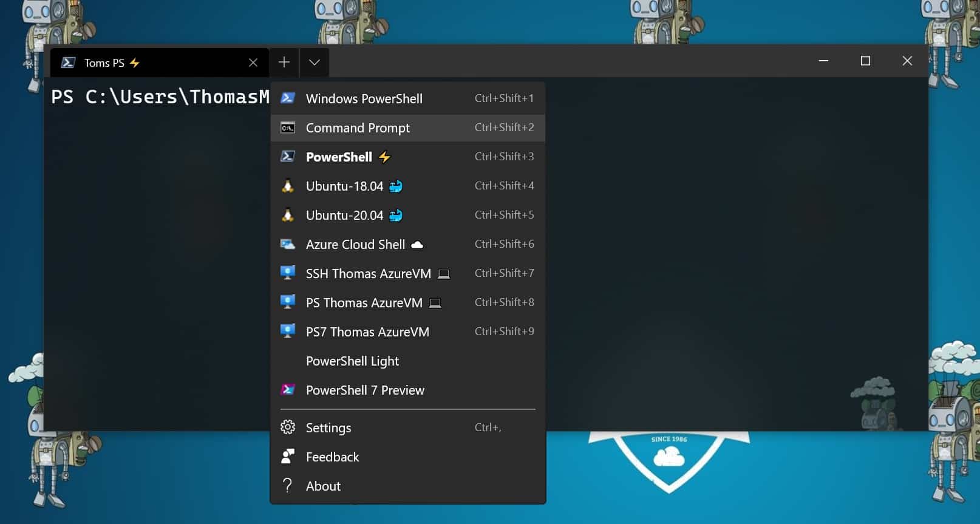The image size is (980, 524).
Task: Click the Ctrl+, shortcut text
Action: click(488, 427)
